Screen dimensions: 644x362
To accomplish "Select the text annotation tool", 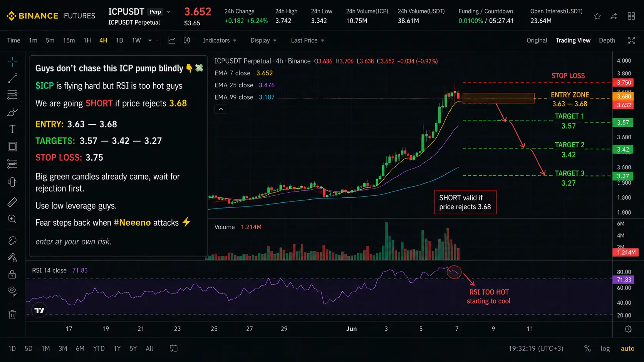I will (12, 129).
